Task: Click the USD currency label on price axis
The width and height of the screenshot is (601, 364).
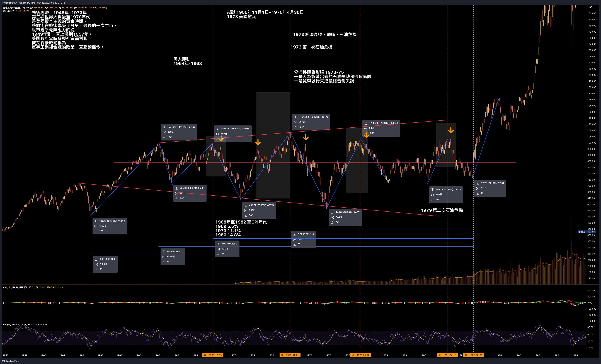Action: point(590,7)
